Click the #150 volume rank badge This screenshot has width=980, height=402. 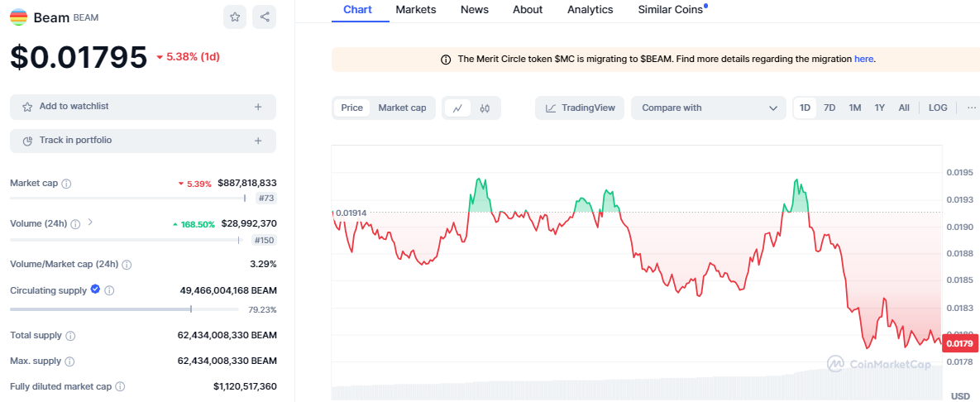[263, 240]
